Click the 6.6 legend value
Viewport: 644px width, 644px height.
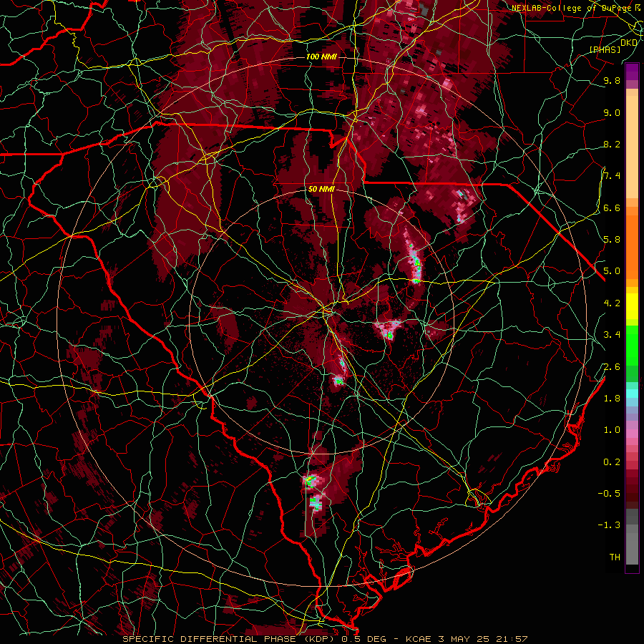[x=612, y=208]
